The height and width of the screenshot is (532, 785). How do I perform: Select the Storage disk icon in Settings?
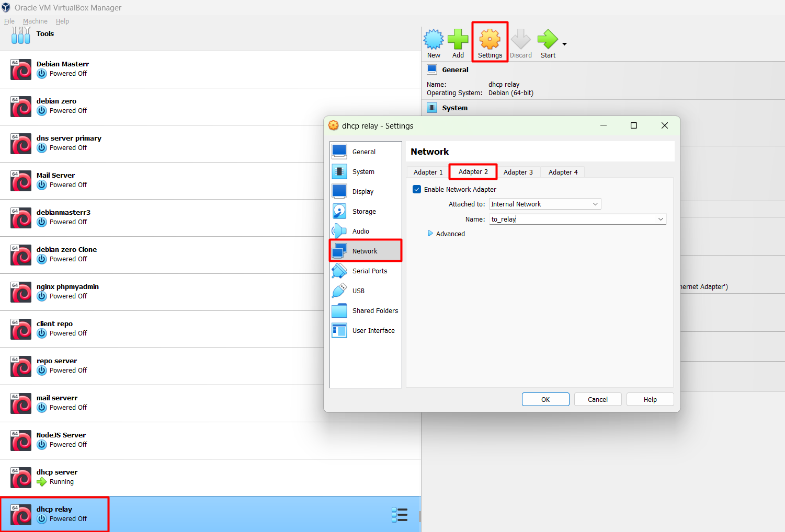339,211
